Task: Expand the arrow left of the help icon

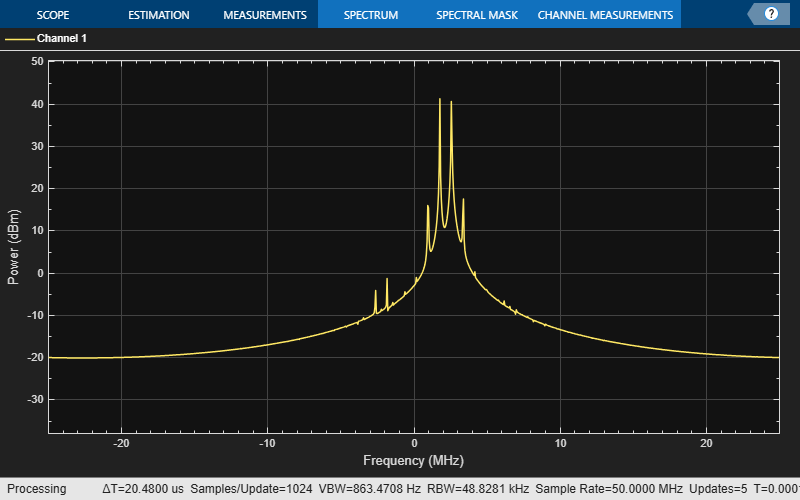Action: 751,14
